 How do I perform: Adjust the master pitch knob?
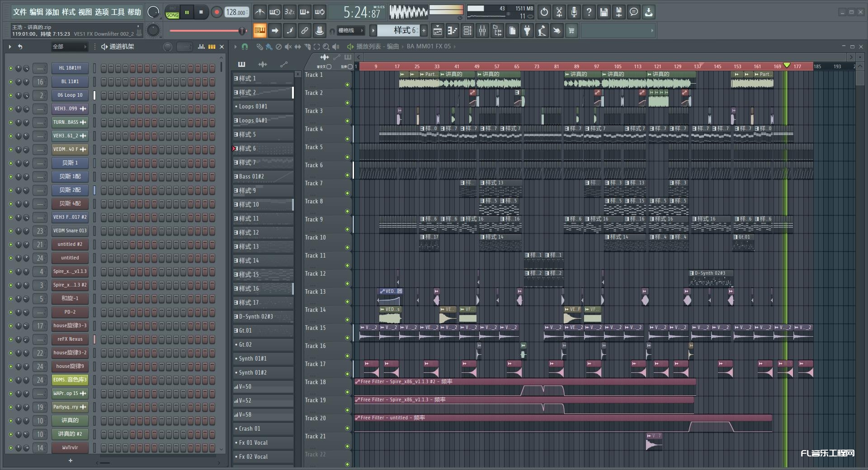click(x=154, y=30)
